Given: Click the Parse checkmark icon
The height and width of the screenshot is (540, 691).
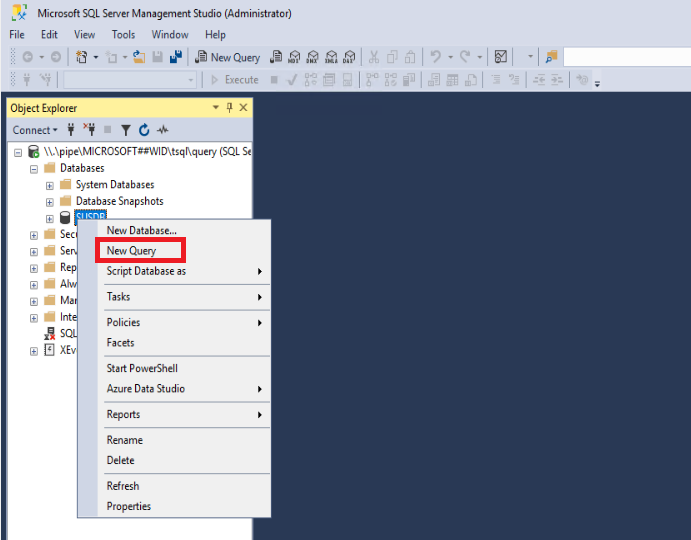Looking at the screenshot, I should pyautogui.click(x=292, y=80).
